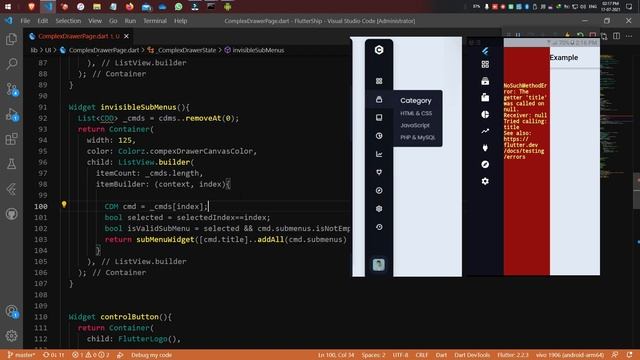Viewport: 640px width, 360px height.
Task: Open the Go menu
Action: 113,21
